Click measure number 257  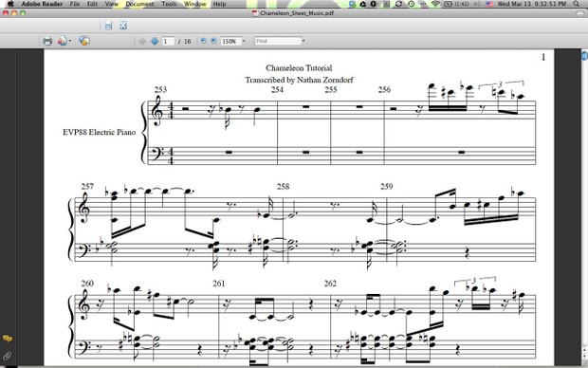[87, 187]
